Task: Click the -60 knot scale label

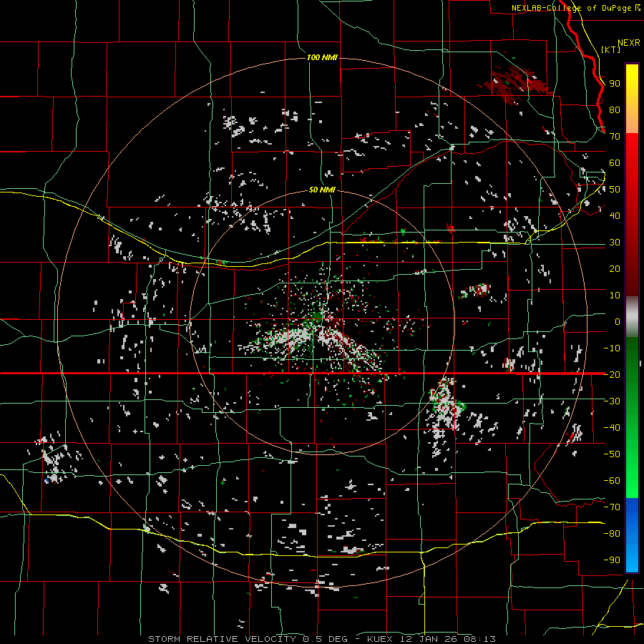Action: coord(612,481)
